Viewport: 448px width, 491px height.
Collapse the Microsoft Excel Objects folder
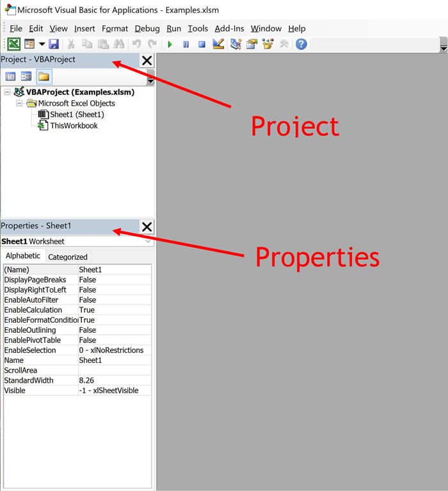(19, 103)
